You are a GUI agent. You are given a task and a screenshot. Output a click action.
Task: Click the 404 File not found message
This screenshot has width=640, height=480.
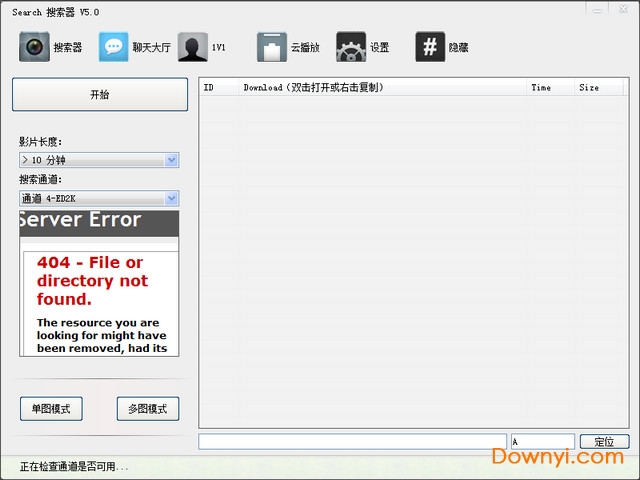coord(93,281)
